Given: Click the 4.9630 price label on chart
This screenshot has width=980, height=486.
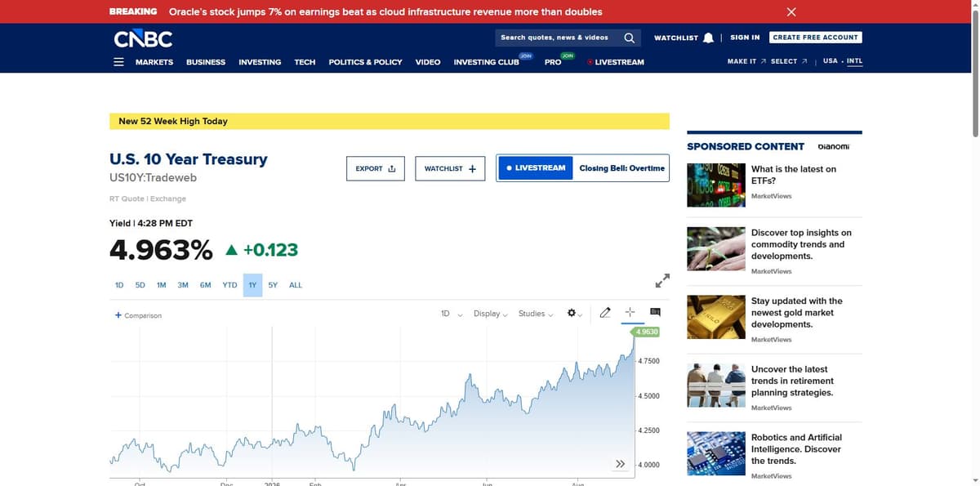Looking at the screenshot, I should (645, 332).
